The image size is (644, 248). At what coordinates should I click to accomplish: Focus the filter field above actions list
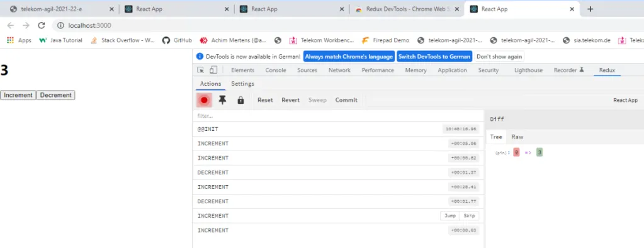tap(339, 116)
